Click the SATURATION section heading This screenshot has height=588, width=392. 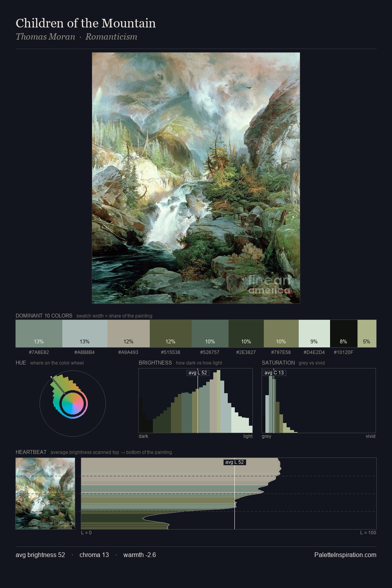tap(278, 363)
